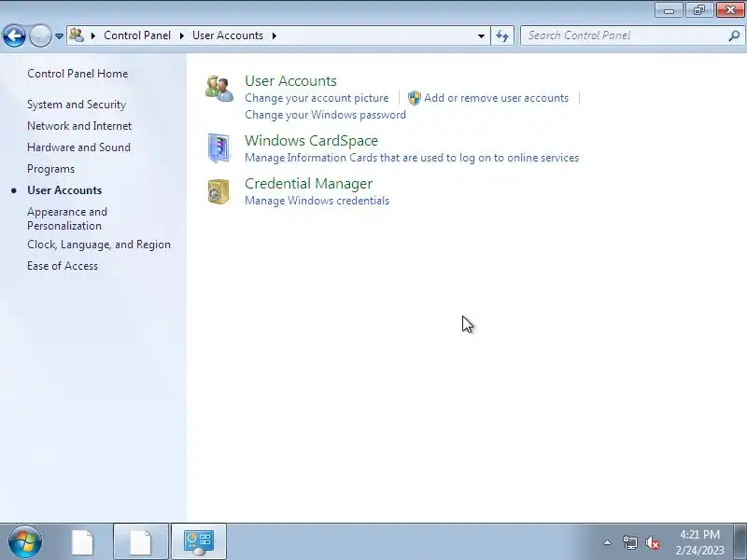Open Clock, Language, and Region category
The image size is (747, 560).
pos(99,245)
